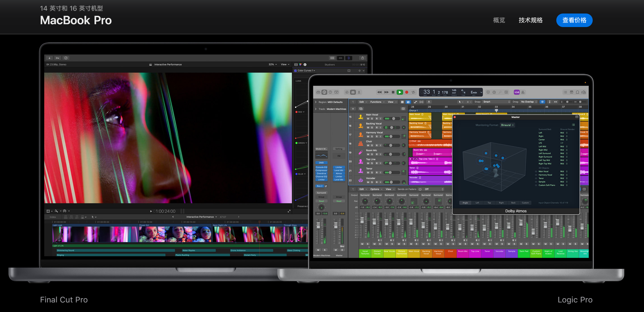Click the purple count-in 1234 icon
Viewport: 644px width, 312px height.
pos(517,92)
